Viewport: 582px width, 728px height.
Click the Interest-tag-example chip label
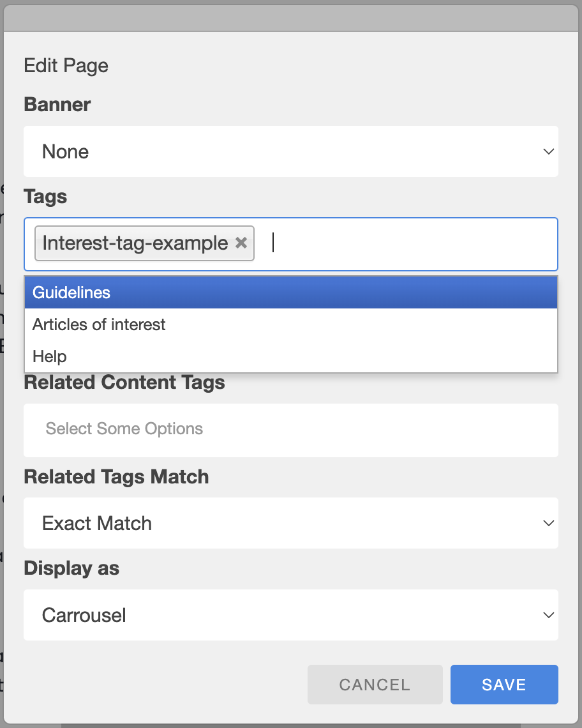pyautogui.click(x=135, y=243)
